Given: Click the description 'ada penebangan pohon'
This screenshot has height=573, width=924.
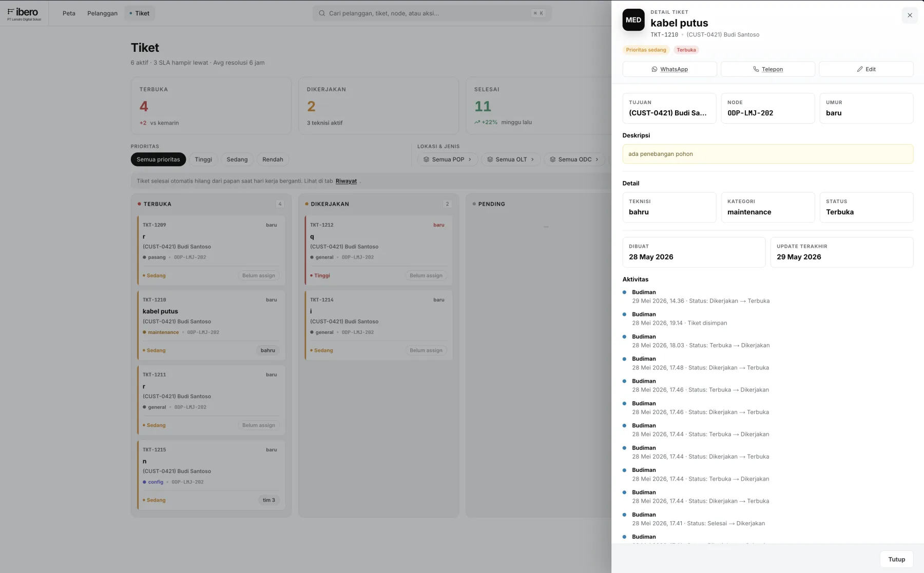Looking at the screenshot, I should click(767, 154).
